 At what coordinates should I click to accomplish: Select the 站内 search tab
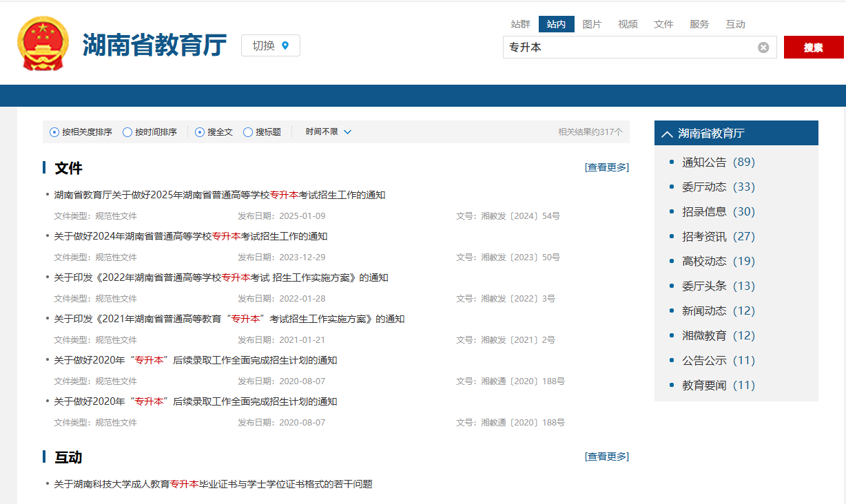pyautogui.click(x=557, y=24)
